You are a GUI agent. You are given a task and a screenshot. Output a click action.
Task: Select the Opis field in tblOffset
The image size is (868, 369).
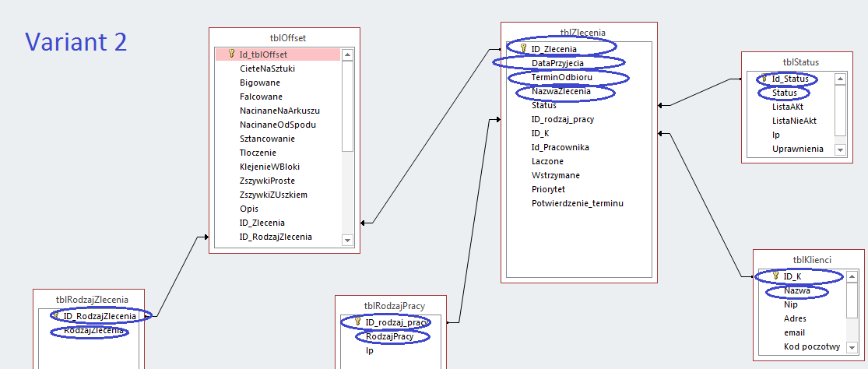coord(248,209)
